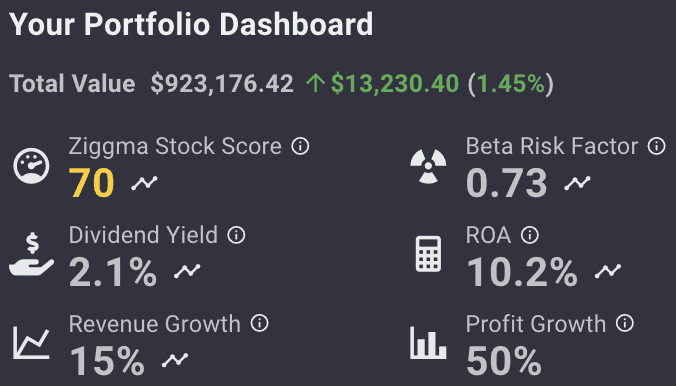Screen dimensions: 676x386
Task: Click the radiation risk symbol icon
Action: 428,166
